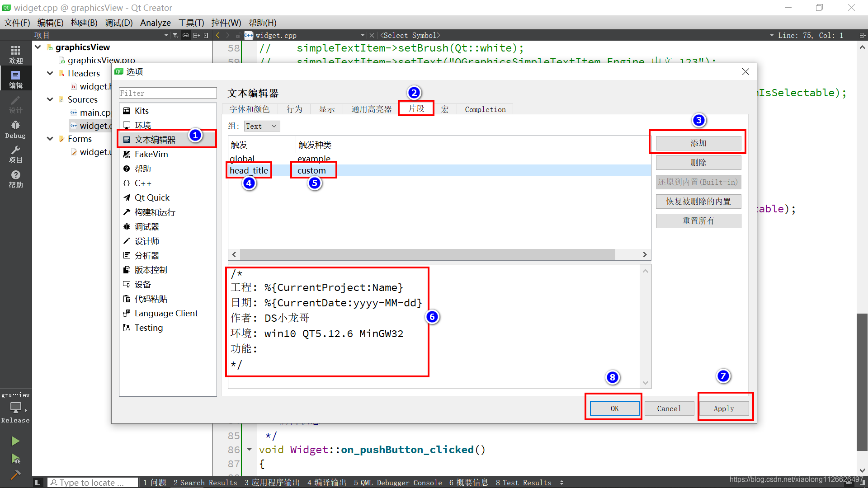This screenshot has height=488, width=868.
Task: Click the 删除 button
Action: [698, 162]
